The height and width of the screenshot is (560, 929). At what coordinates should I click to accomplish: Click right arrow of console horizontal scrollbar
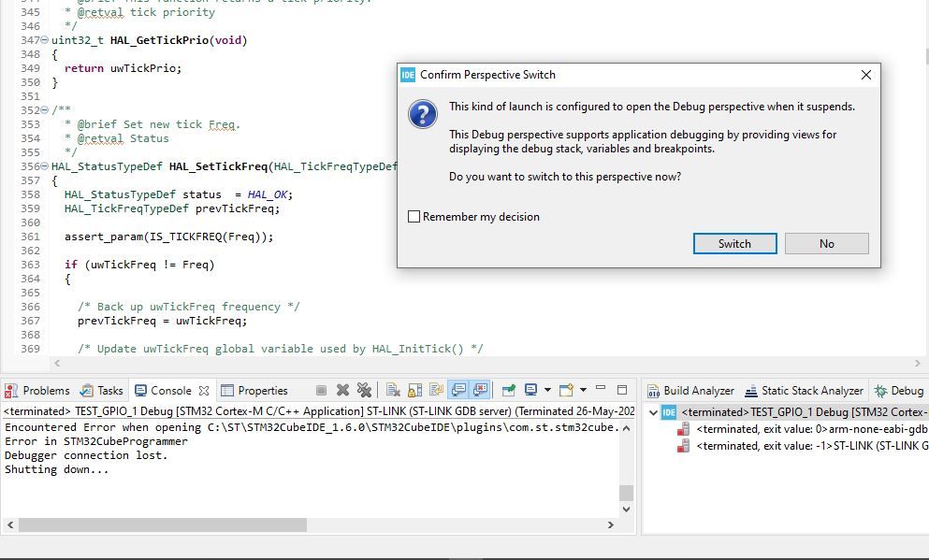[611, 524]
